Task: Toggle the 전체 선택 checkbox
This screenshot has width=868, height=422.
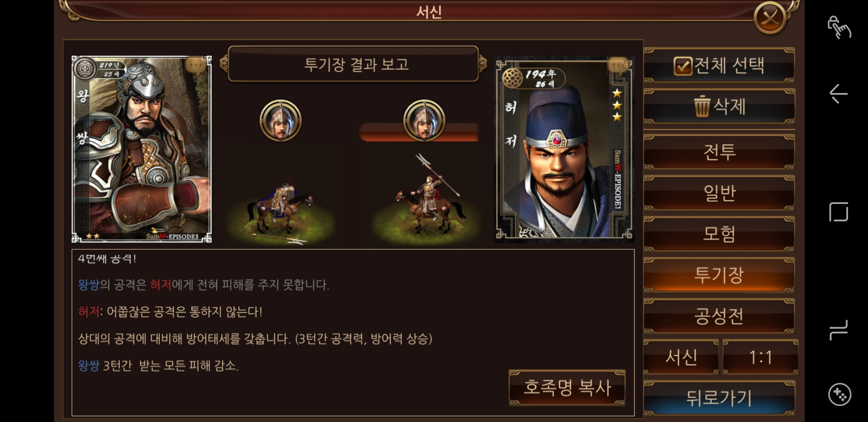Action: 683,66
